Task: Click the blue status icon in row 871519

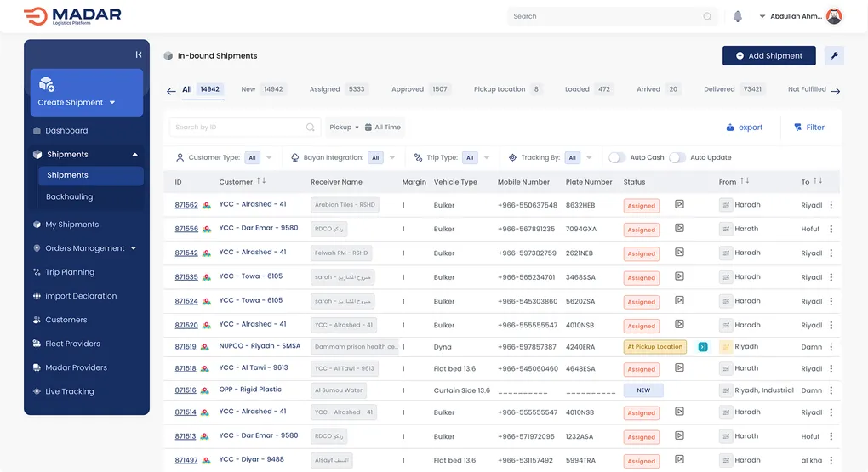Action: coord(702,347)
